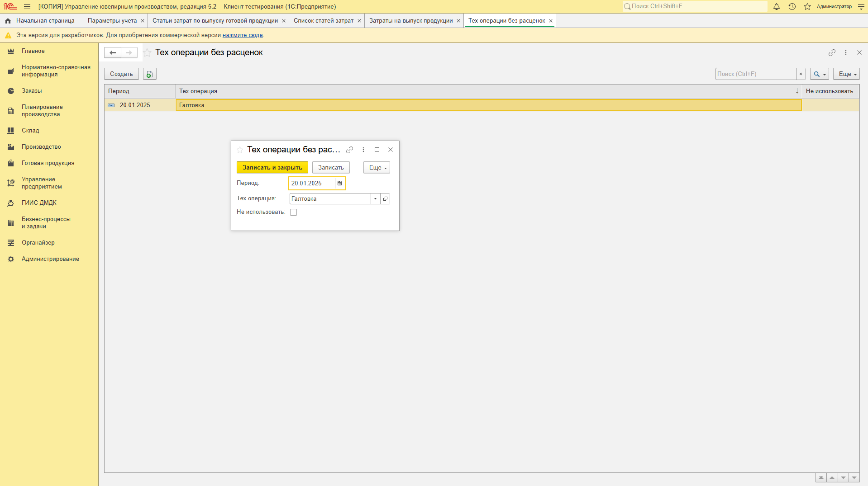Click Записать и закрыть
The width and height of the screenshot is (868, 486).
[x=272, y=168]
